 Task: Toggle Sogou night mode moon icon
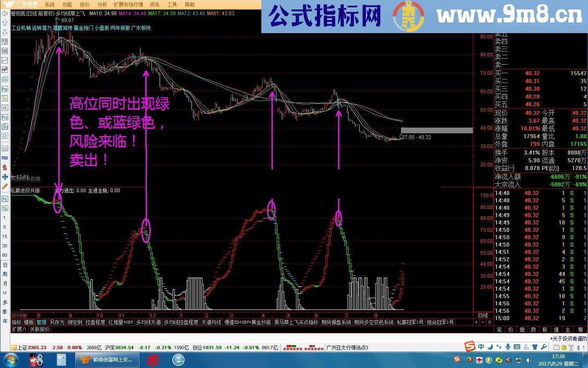click(x=490, y=347)
